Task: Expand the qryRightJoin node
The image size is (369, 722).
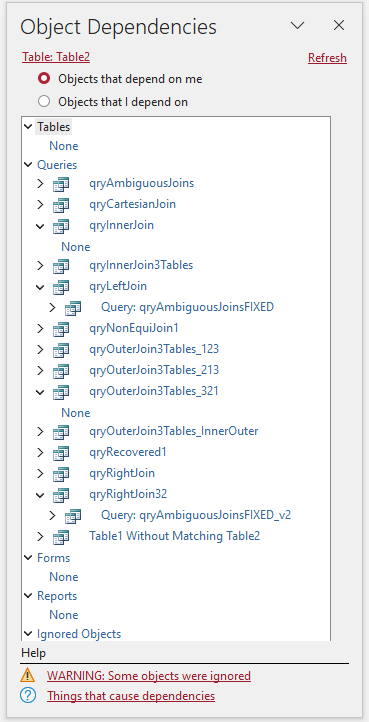Action: [41, 474]
